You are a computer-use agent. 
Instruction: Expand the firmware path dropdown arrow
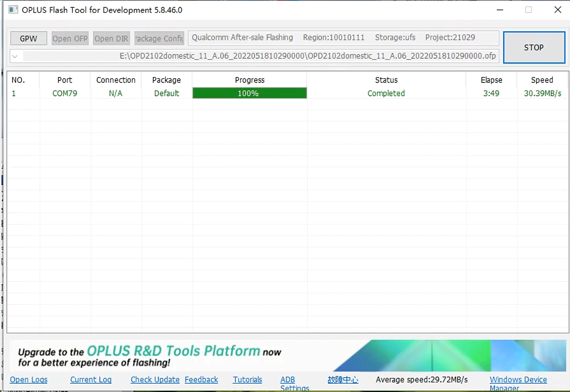(15, 56)
